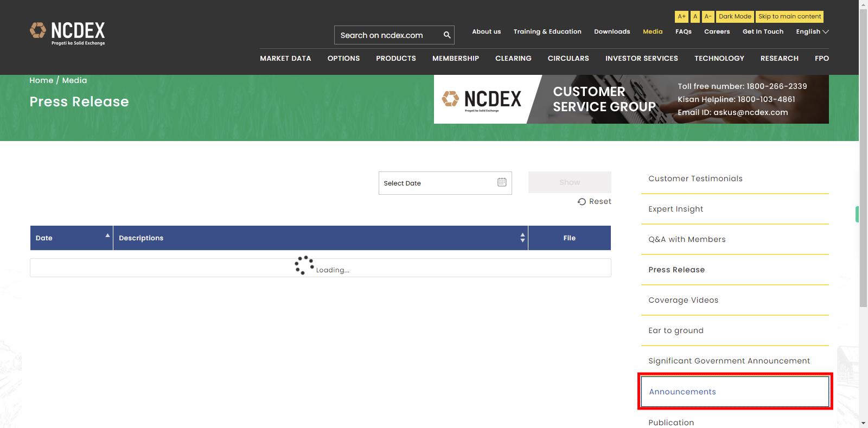Click Media breadcrumb link
The image size is (868, 428).
[74, 80]
